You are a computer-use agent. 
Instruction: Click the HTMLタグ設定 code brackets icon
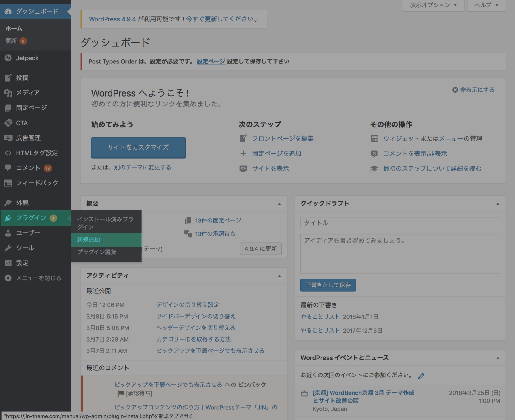coord(8,153)
